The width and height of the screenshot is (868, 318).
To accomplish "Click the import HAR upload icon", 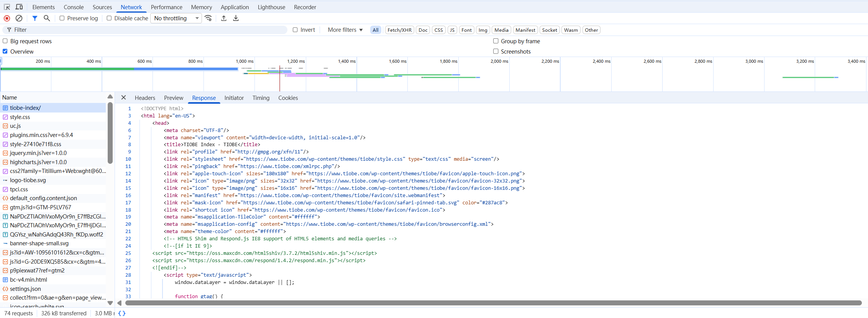I will pyautogui.click(x=224, y=18).
